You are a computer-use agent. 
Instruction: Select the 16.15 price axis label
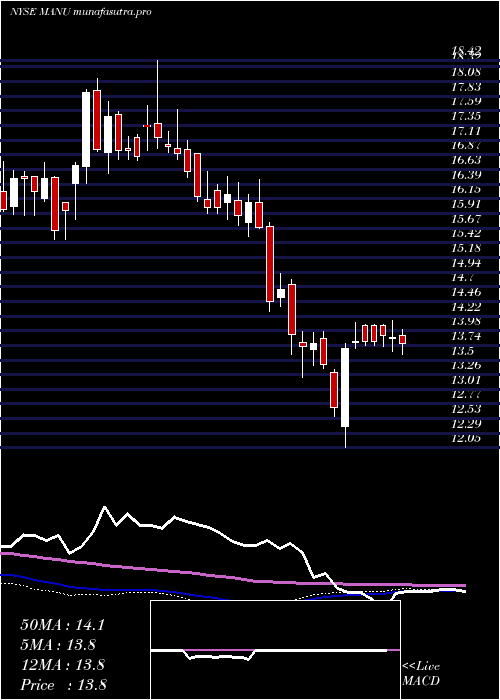pos(466,190)
